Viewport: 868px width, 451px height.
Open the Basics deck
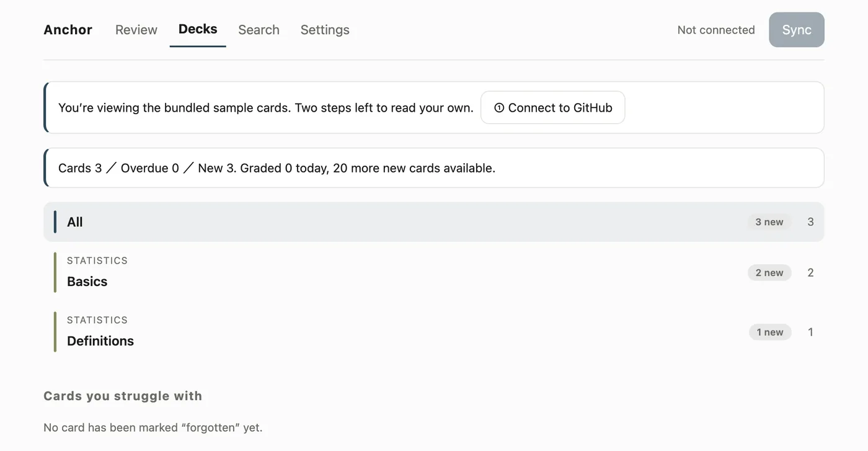coord(434,273)
